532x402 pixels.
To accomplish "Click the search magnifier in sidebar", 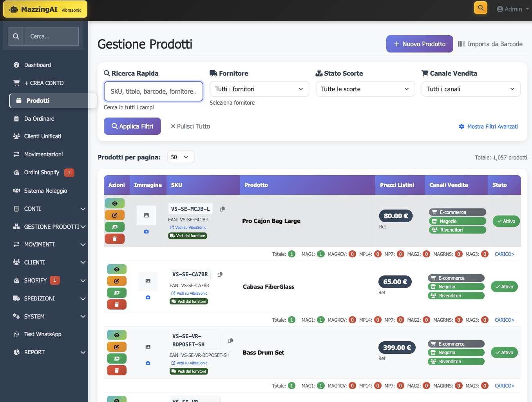I will point(16,36).
